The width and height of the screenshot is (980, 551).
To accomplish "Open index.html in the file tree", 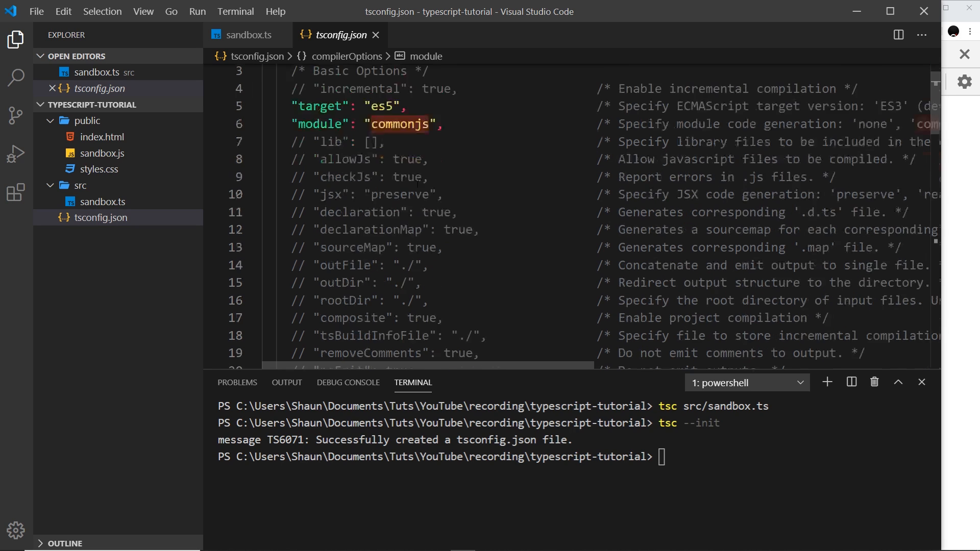I will click(102, 137).
